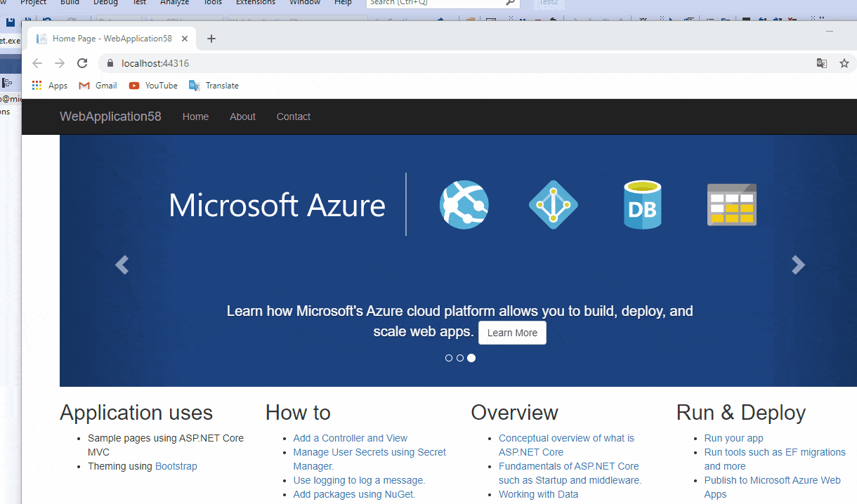857x504 pixels.
Task: Click the Azure Active Directory diamond icon
Action: tap(554, 204)
